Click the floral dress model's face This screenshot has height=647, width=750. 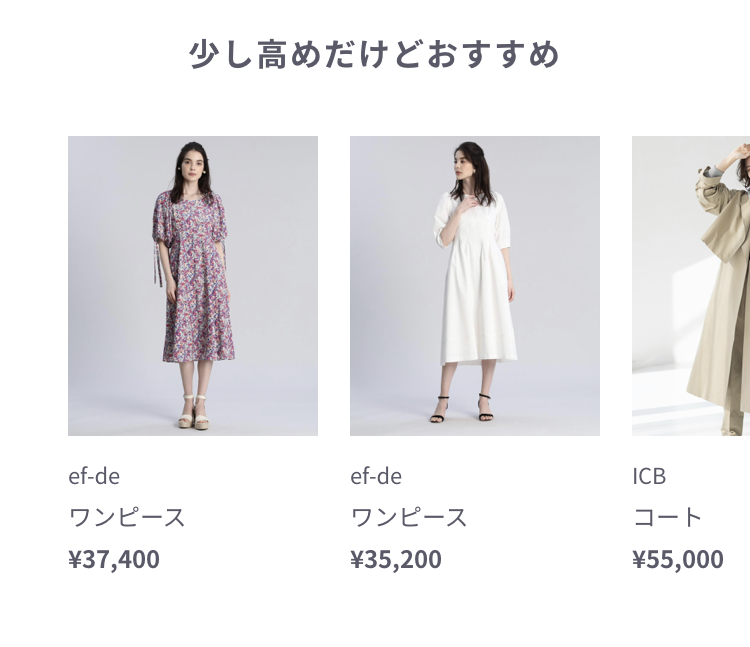pyautogui.click(x=194, y=164)
